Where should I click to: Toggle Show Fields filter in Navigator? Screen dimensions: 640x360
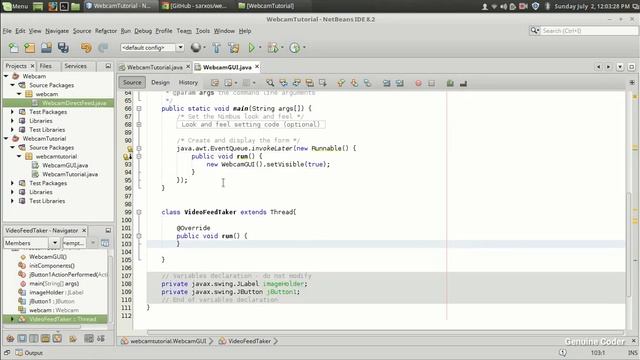click(22, 338)
